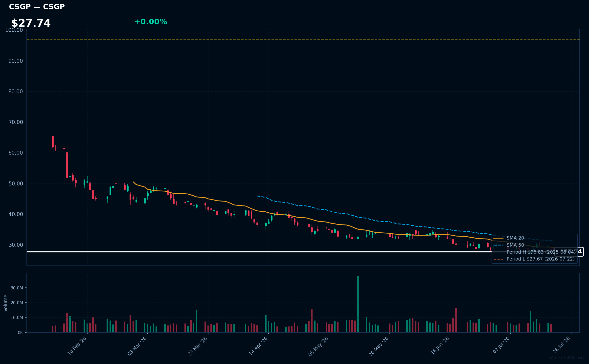This screenshot has height=364, width=589.
Task: Click the '+0.00%' change value
Action: pyautogui.click(x=151, y=22)
